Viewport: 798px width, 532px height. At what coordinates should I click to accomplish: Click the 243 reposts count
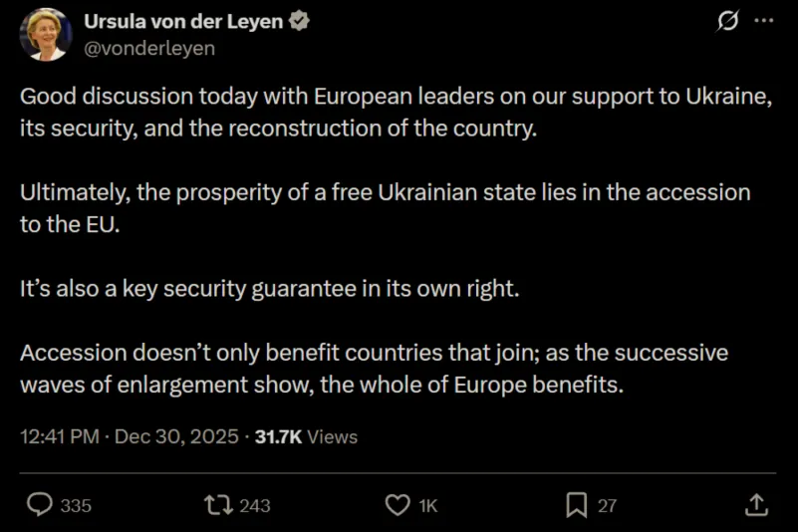click(x=255, y=506)
